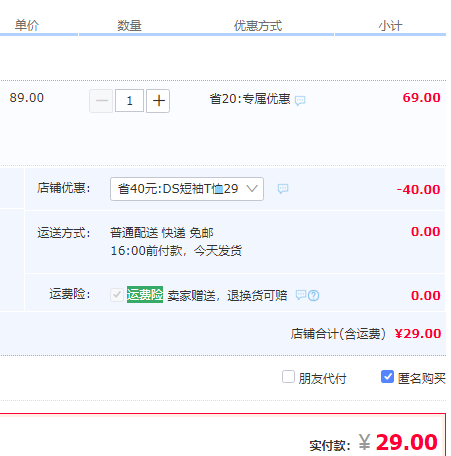Click the green 运费险 badge
The width and height of the screenshot is (451, 456).
pyautogui.click(x=145, y=294)
